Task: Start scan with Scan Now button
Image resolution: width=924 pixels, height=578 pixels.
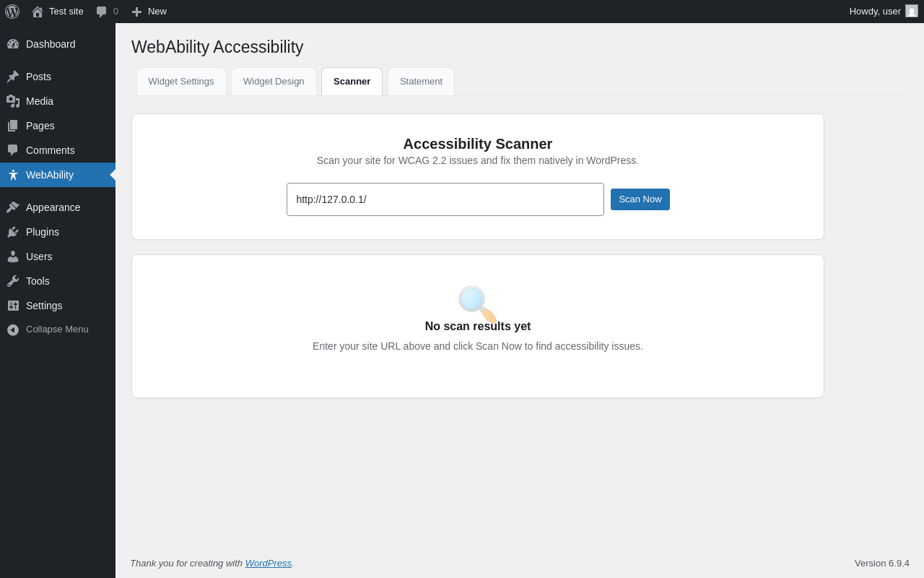Action: click(x=640, y=199)
